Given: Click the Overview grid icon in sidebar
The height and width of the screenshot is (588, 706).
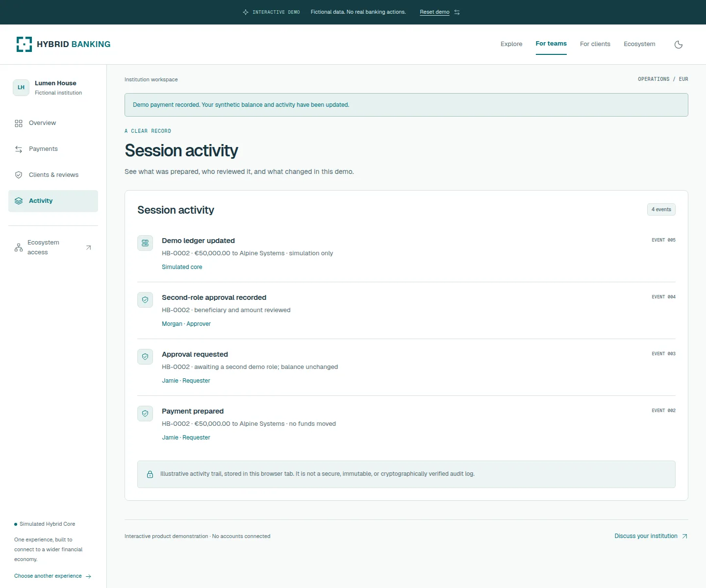Looking at the screenshot, I should point(19,123).
